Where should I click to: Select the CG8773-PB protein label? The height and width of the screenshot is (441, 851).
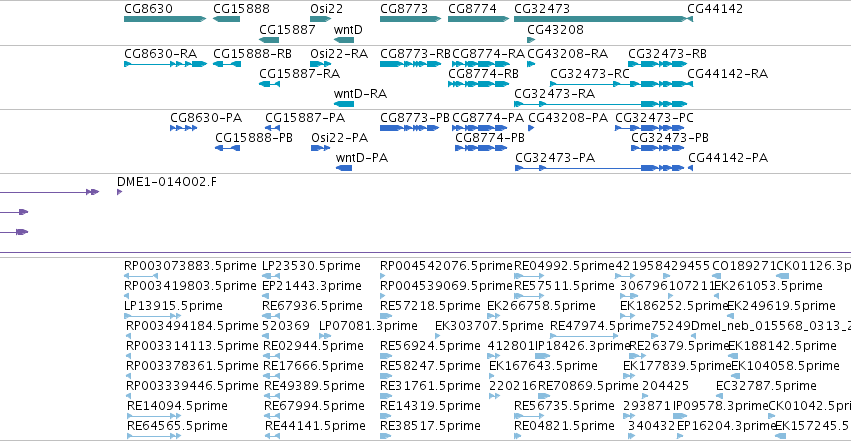click(x=415, y=118)
